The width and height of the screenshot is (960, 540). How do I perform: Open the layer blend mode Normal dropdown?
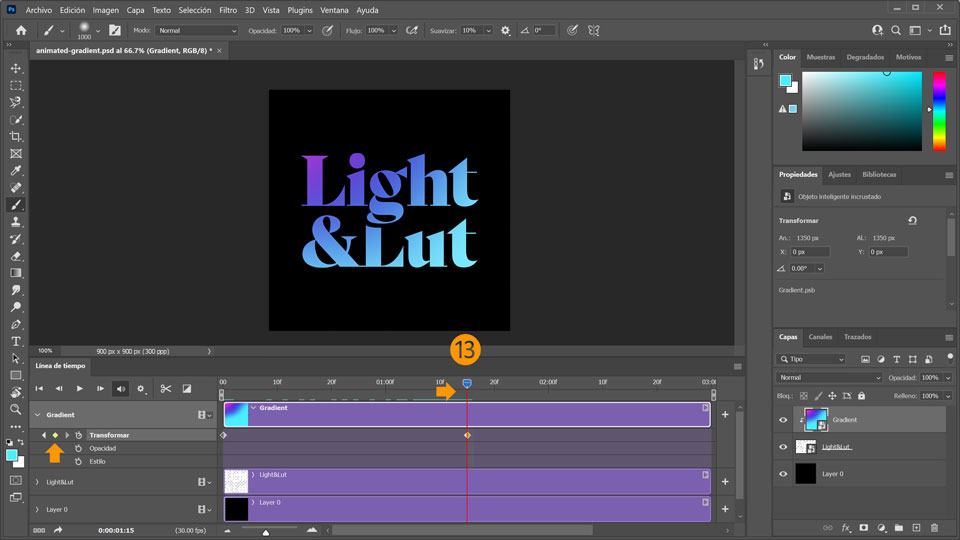(x=830, y=378)
